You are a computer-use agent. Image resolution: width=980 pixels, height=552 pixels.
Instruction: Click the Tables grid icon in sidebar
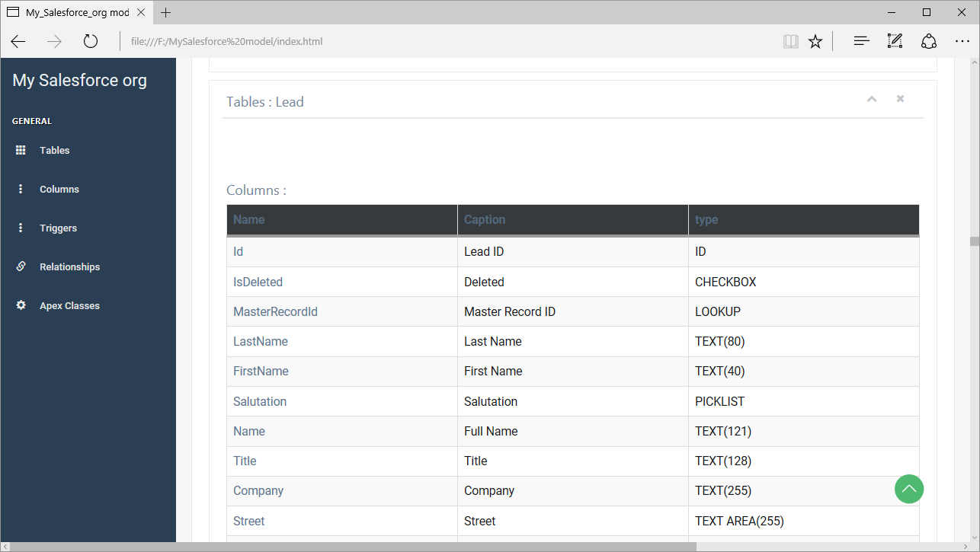pyautogui.click(x=21, y=151)
